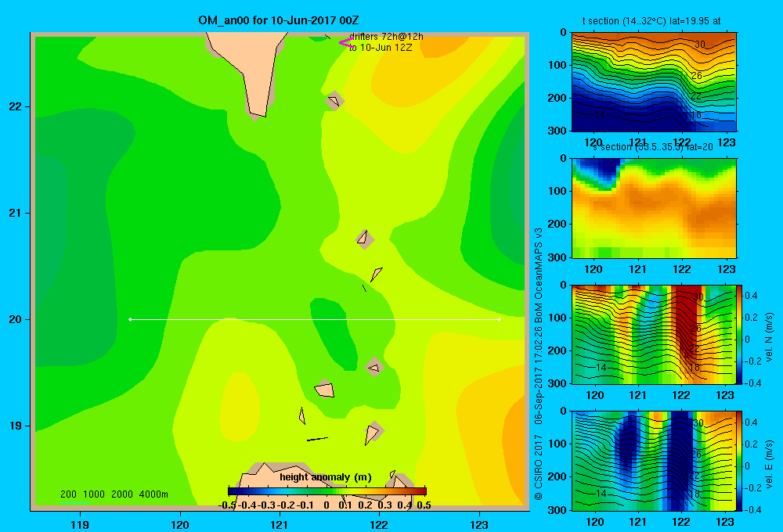This screenshot has height=532, width=783.
Task: Click the small island near latitude 22, east of Taiwan
Action: point(334,100)
